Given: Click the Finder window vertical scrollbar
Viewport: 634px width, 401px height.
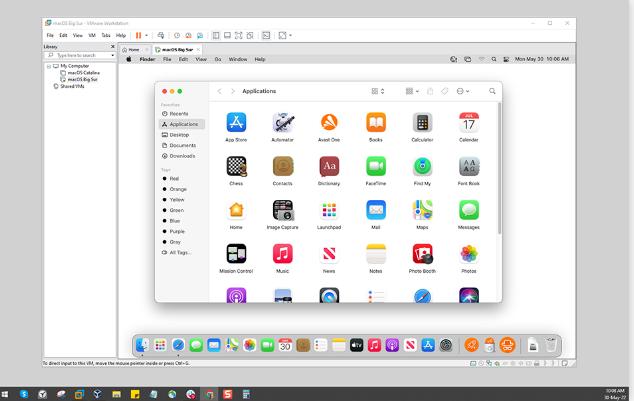Looking at the screenshot, I should [499, 168].
